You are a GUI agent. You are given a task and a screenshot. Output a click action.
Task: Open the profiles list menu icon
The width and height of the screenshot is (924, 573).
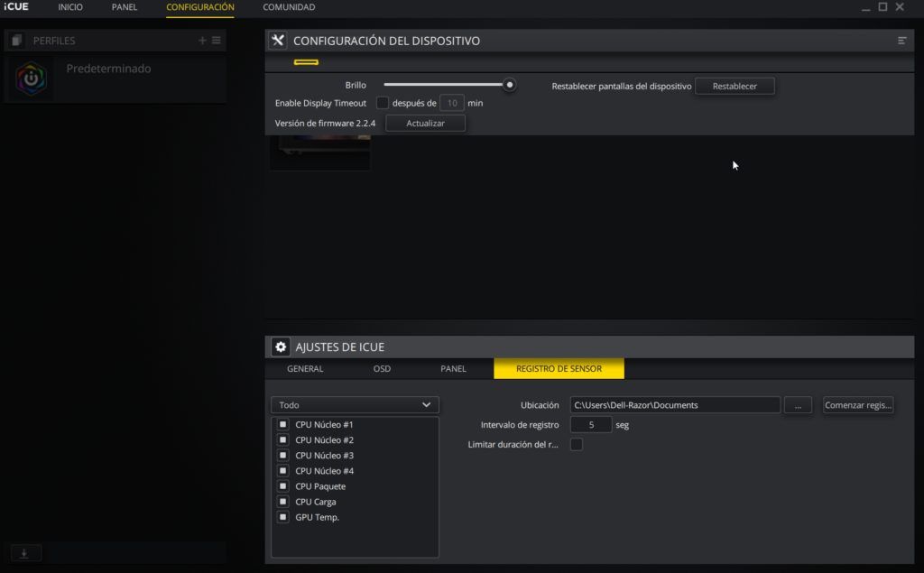217,40
